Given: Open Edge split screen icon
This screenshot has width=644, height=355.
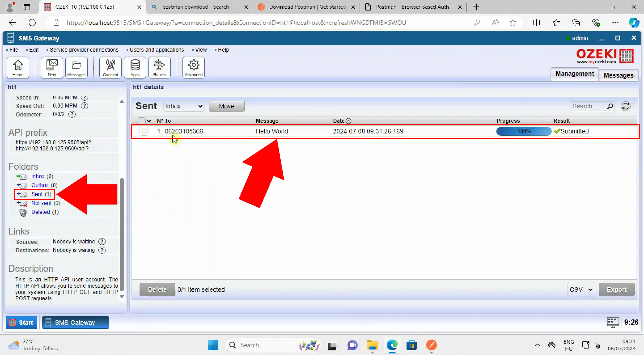Looking at the screenshot, I should point(536,23).
